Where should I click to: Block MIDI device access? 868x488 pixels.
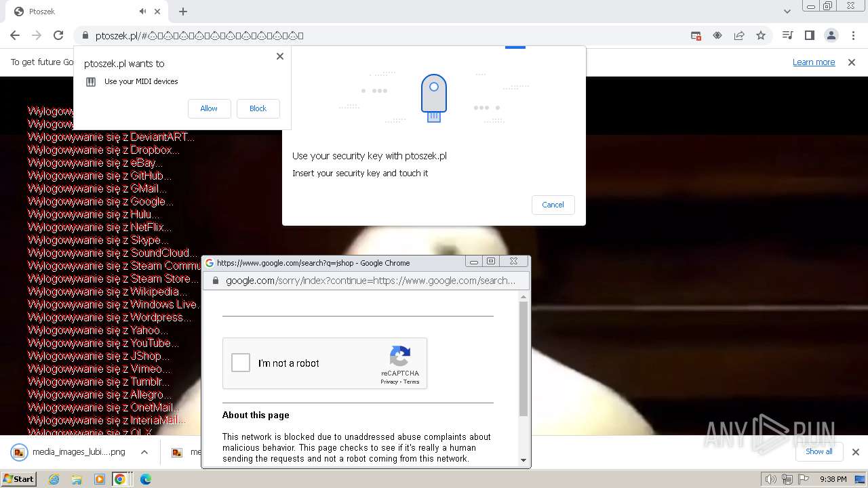pos(258,108)
